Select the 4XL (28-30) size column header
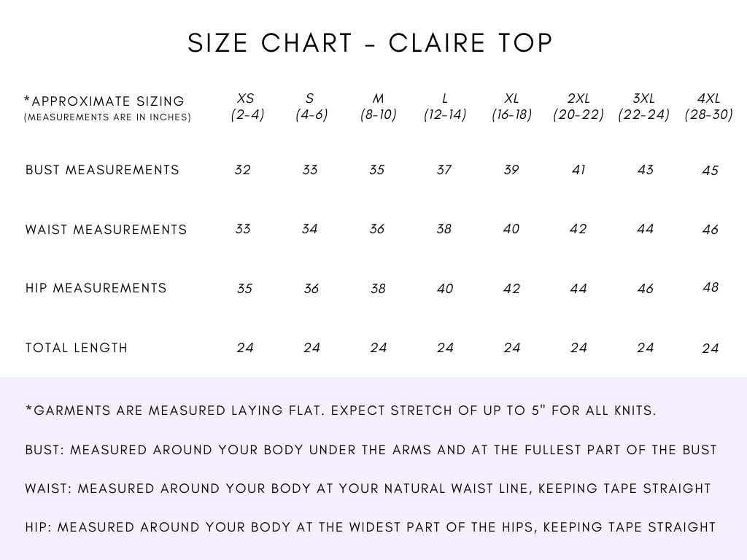The height and width of the screenshot is (560, 747). (x=708, y=106)
